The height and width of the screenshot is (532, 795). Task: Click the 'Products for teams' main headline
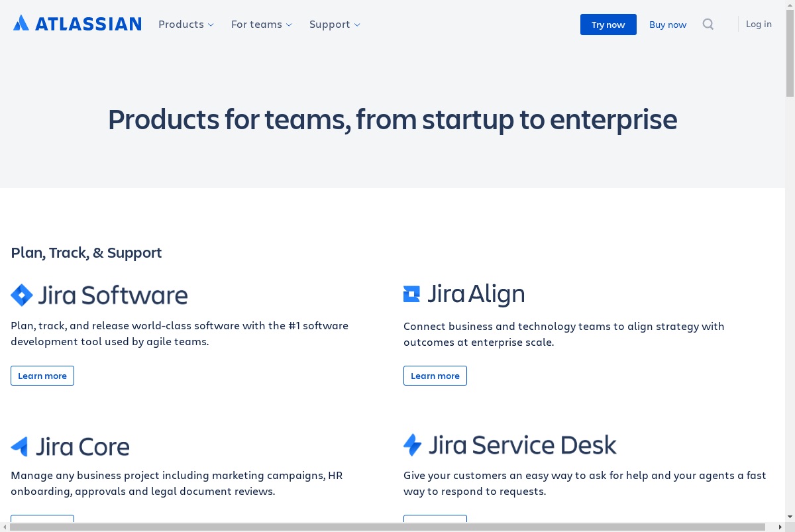[392, 120]
